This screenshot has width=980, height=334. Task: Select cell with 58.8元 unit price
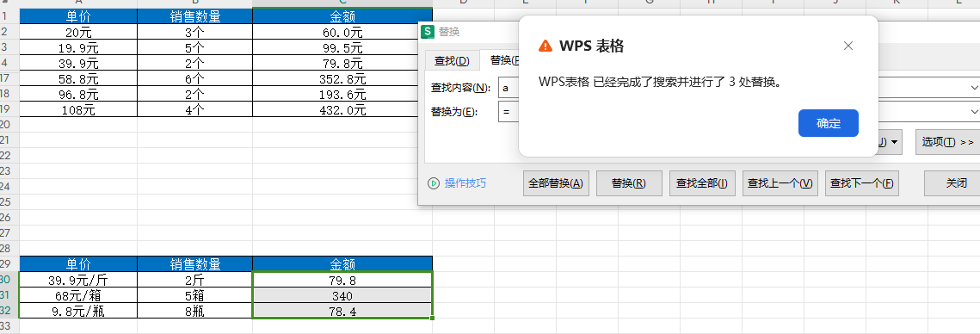(x=78, y=79)
